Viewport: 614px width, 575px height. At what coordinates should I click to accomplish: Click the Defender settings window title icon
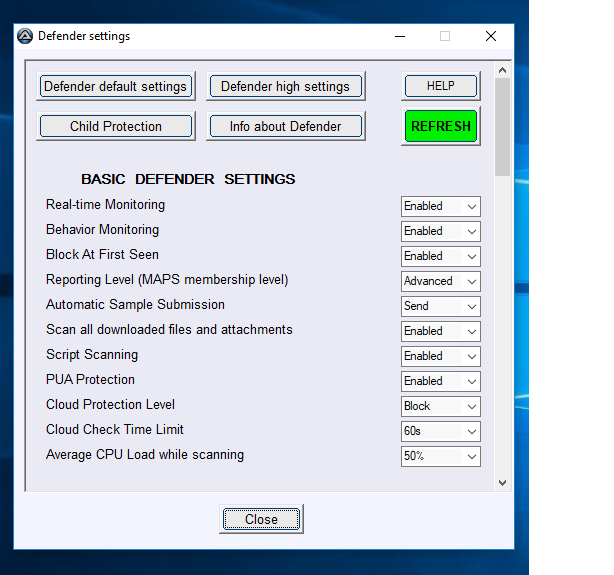tap(25, 36)
